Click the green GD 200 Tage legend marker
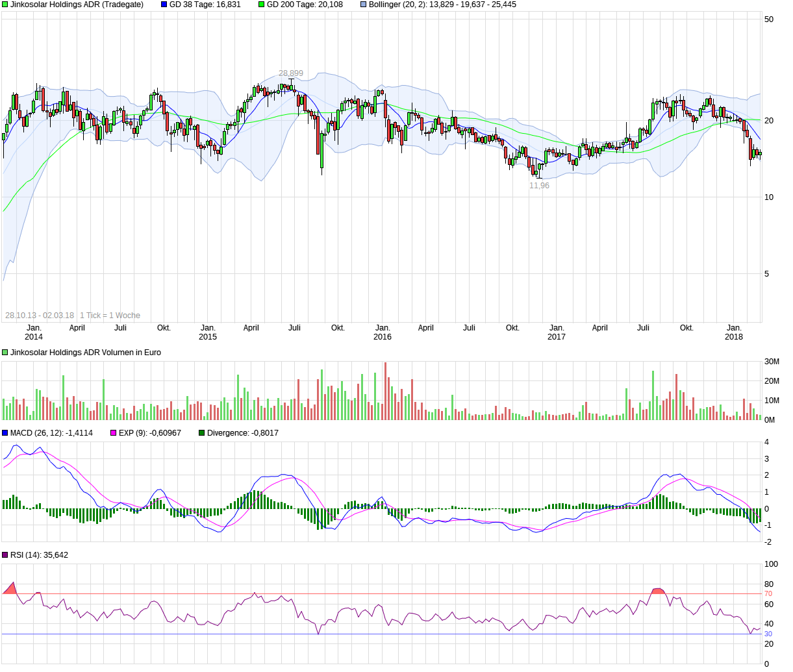Image resolution: width=793 pixels, height=672 pixels. coord(262,5)
